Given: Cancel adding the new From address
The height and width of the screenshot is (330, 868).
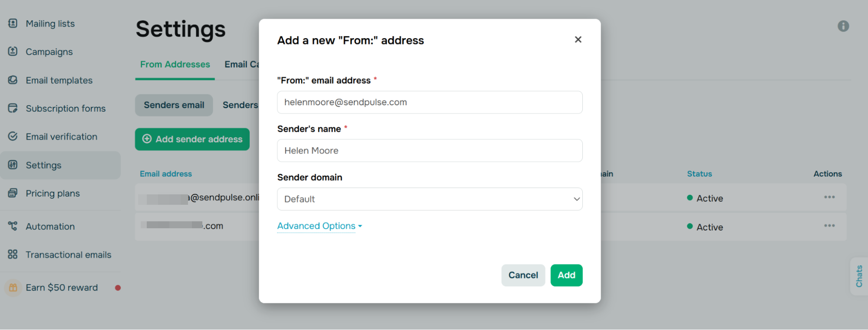Looking at the screenshot, I should tap(523, 275).
